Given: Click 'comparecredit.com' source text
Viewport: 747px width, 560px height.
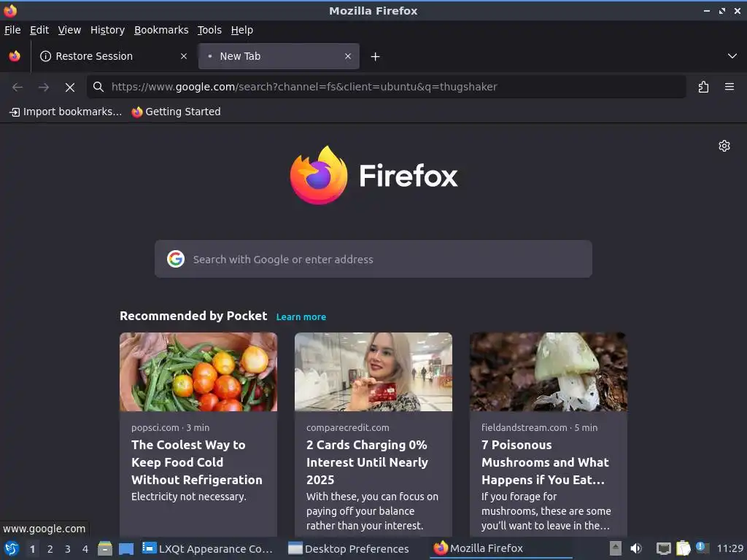Looking at the screenshot, I should click(x=348, y=427).
